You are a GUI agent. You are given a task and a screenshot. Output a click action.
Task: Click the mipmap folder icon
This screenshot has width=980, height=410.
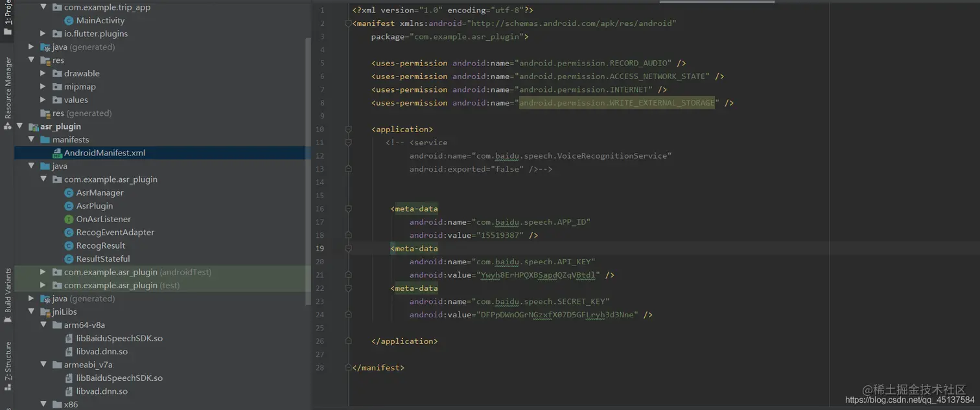[x=57, y=87]
